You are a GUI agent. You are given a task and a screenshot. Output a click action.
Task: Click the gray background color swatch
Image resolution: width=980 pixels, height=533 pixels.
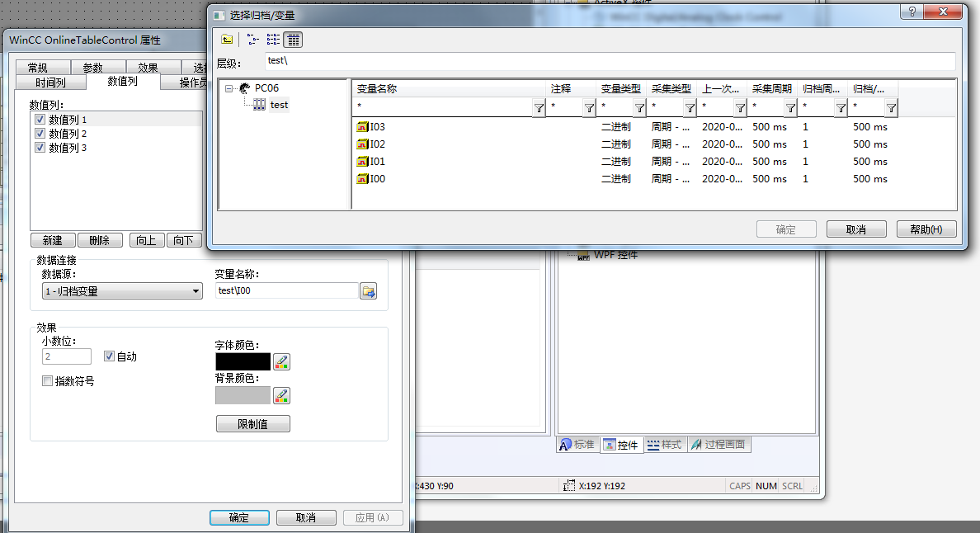point(243,395)
